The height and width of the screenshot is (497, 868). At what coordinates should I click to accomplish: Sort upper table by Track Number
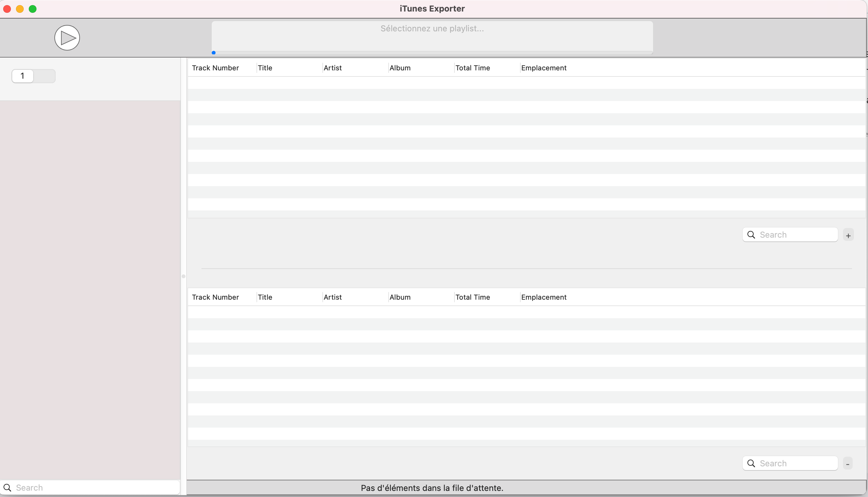coord(215,68)
